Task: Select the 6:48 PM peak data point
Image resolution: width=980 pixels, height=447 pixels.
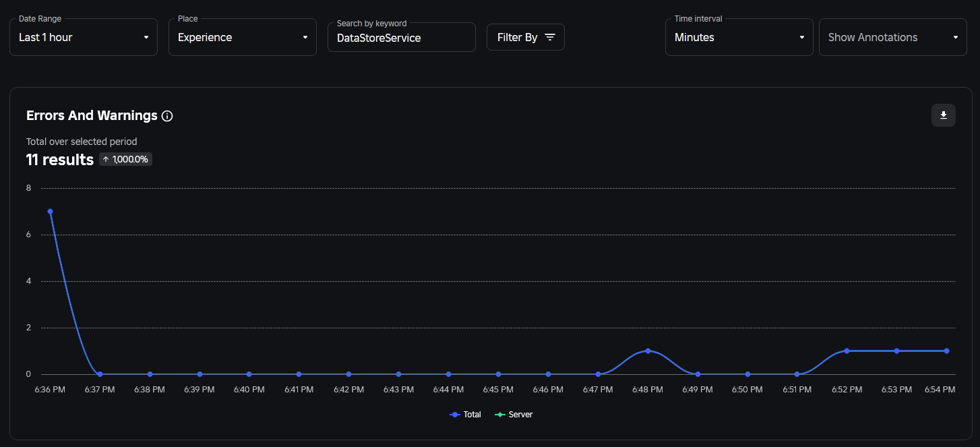Action: 648,351
